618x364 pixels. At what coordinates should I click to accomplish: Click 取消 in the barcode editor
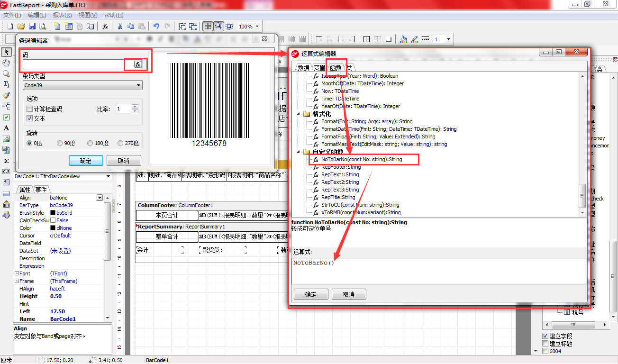pyautogui.click(x=124, y=160)
